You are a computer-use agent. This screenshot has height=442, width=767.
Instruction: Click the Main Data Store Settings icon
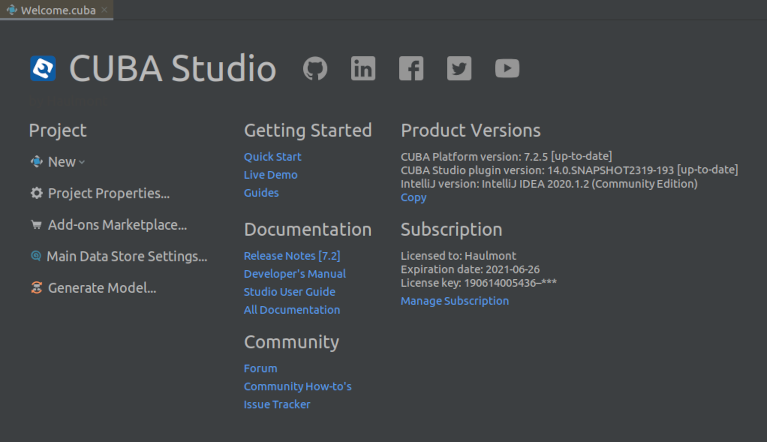click(36, 256)
